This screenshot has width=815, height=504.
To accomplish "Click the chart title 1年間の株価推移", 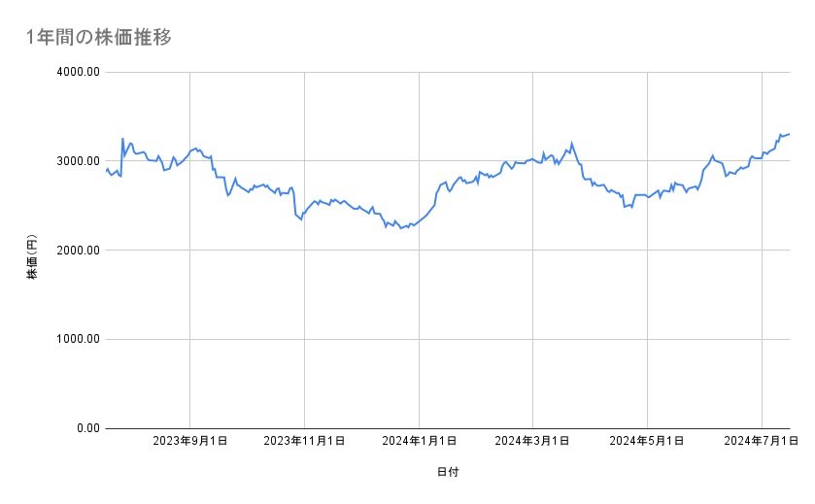I will (100, 38).
